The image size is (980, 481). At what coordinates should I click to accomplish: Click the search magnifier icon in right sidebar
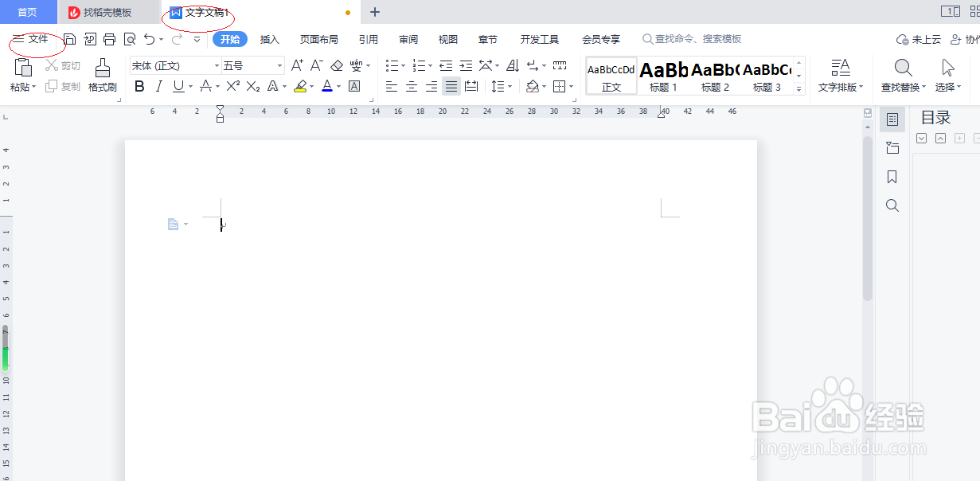point(892,205)
